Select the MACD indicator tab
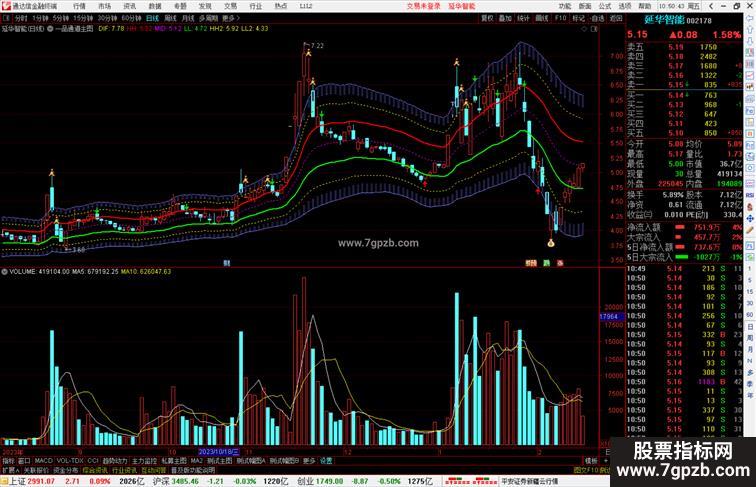This screenshot has width=756, height=487. pyautogui.click(x=43, y=461)
